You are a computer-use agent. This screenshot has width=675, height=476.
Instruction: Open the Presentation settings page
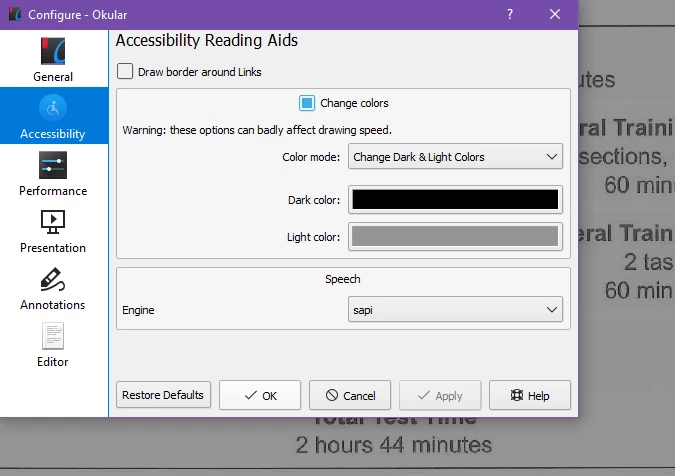53,230
